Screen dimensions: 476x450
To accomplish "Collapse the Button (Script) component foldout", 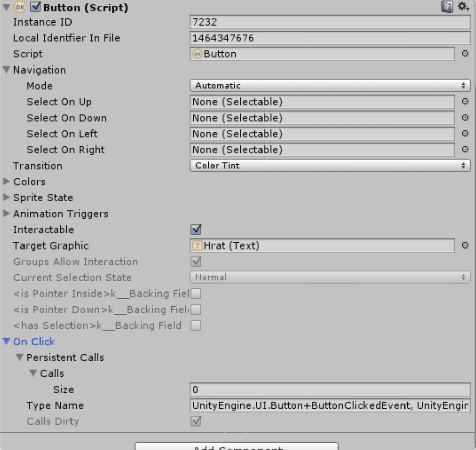I will coord(6,7).
